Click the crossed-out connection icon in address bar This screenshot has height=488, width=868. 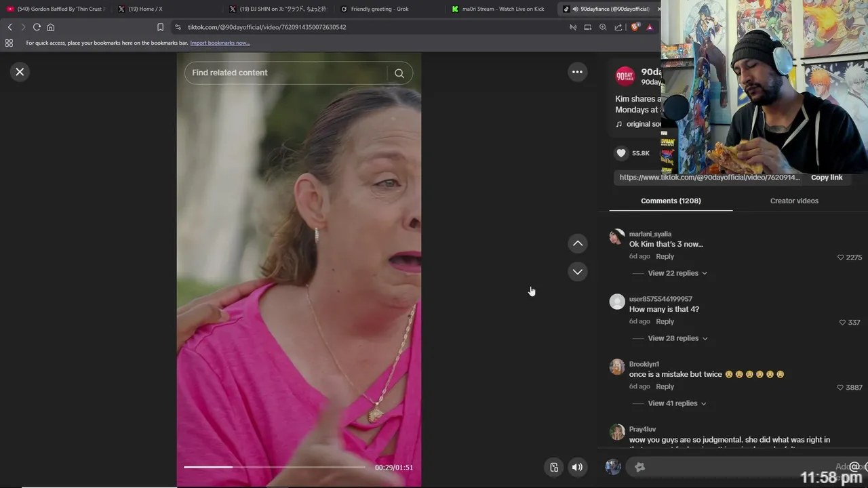point(573,27)
